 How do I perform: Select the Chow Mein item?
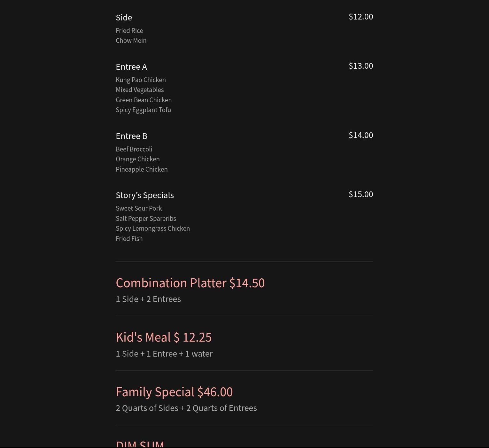(x=131, y=41)
